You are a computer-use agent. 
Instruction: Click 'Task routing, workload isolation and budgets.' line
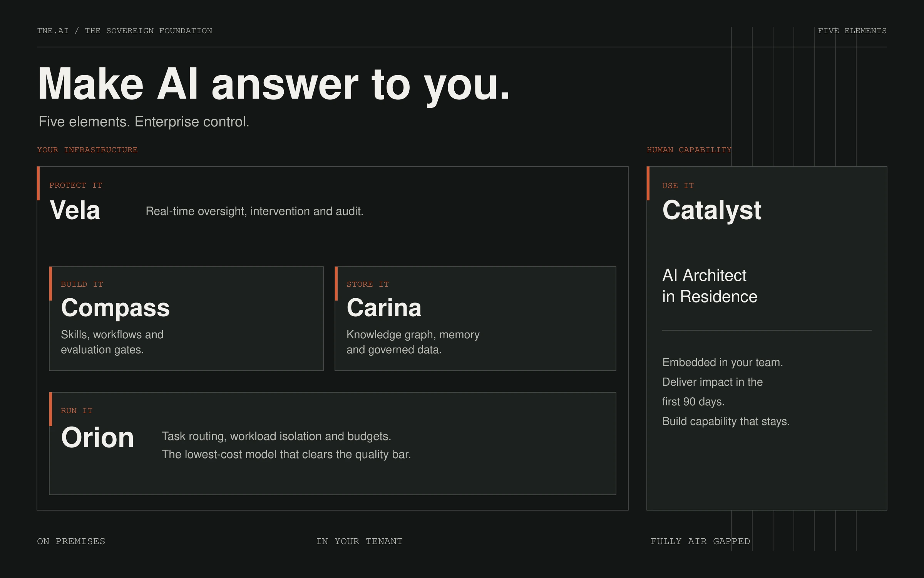[x=276, y=436]
